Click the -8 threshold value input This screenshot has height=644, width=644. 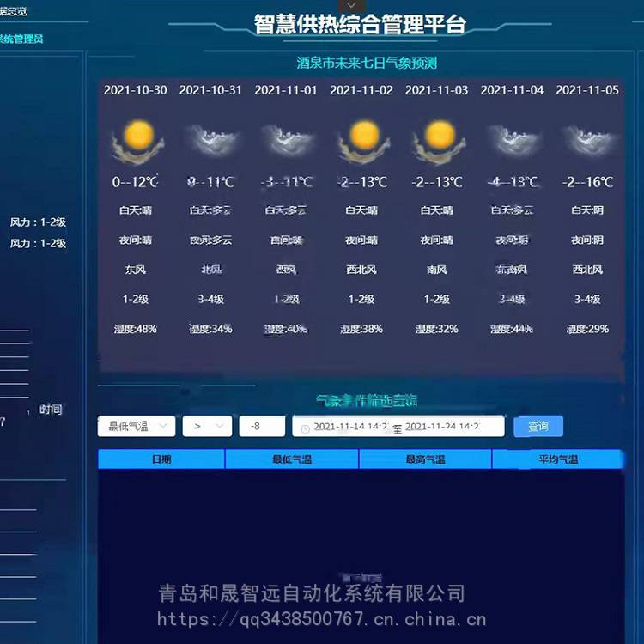[x=262, y=426]
